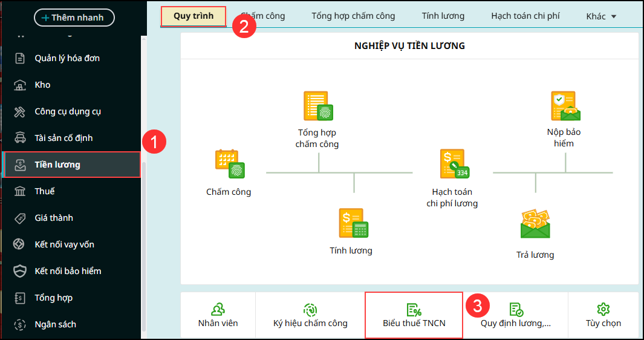Open the Nộp bảo hiểm icon
This screenshot has height=340, width=644.
(x=565, y=106)
